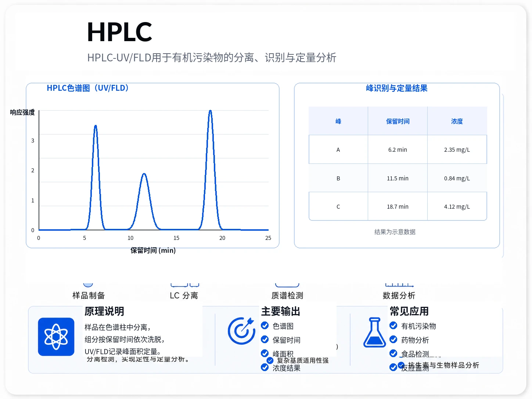Viewport: 532px width, 399px height.
Task: Click the peak A cell in the table
Action: [x=338, y=150]
